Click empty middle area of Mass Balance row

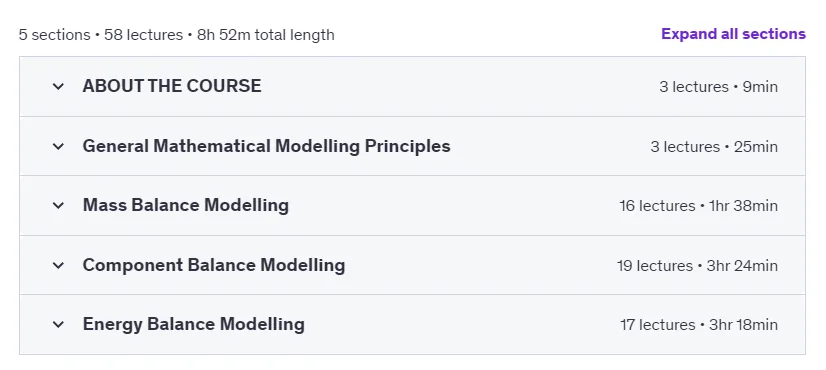tap(453, 206)
